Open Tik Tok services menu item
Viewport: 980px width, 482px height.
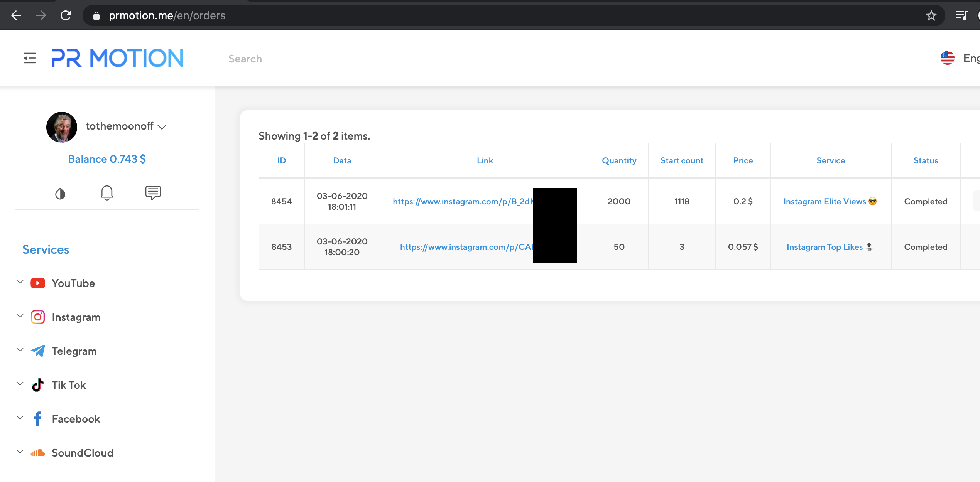pyautogui.click(x=69, y=385)
